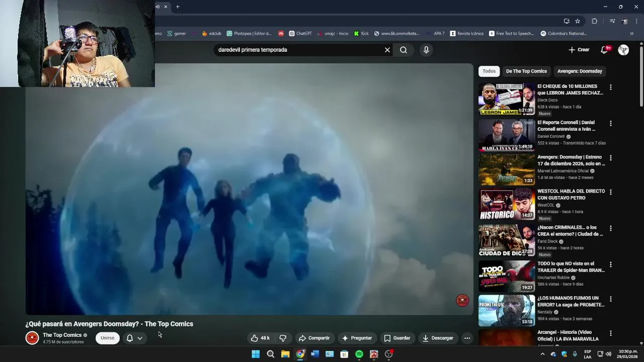Open the Photopea bookmark
The width and height of the screenshot is (644, 362).
pyautogui.click(x=249, y=34)
